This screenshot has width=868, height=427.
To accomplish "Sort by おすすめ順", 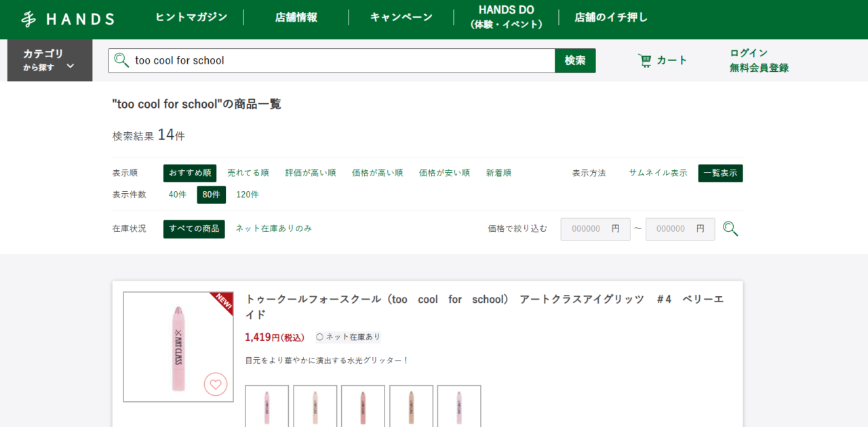I will (x=190, y=173).
